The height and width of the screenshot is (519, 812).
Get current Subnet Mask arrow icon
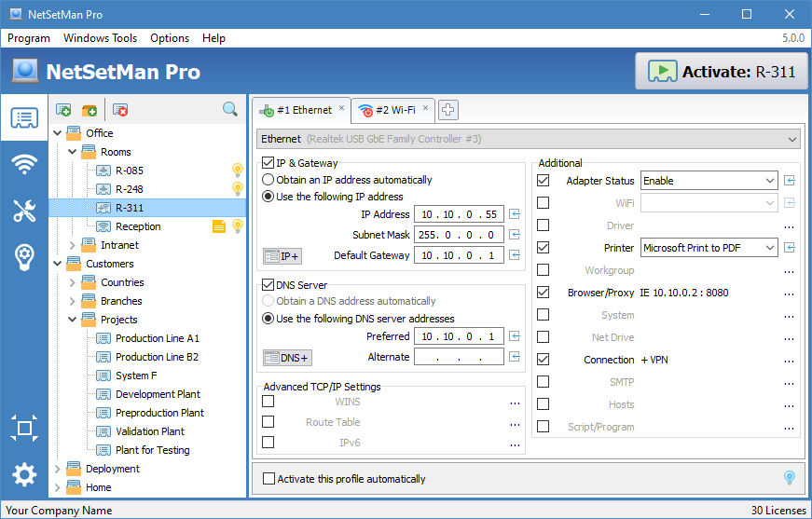[x=515, y=235]
